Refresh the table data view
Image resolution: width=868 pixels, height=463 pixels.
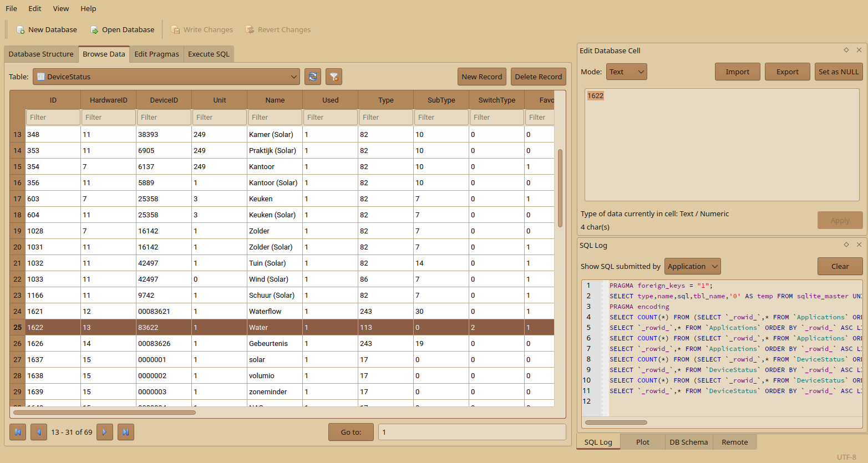pos(313,77)
